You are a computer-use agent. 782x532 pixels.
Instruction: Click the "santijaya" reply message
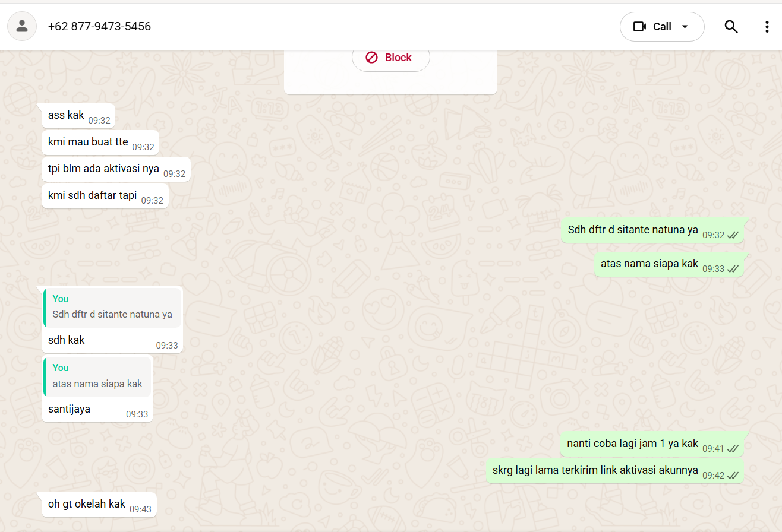[x=69, y=409]
